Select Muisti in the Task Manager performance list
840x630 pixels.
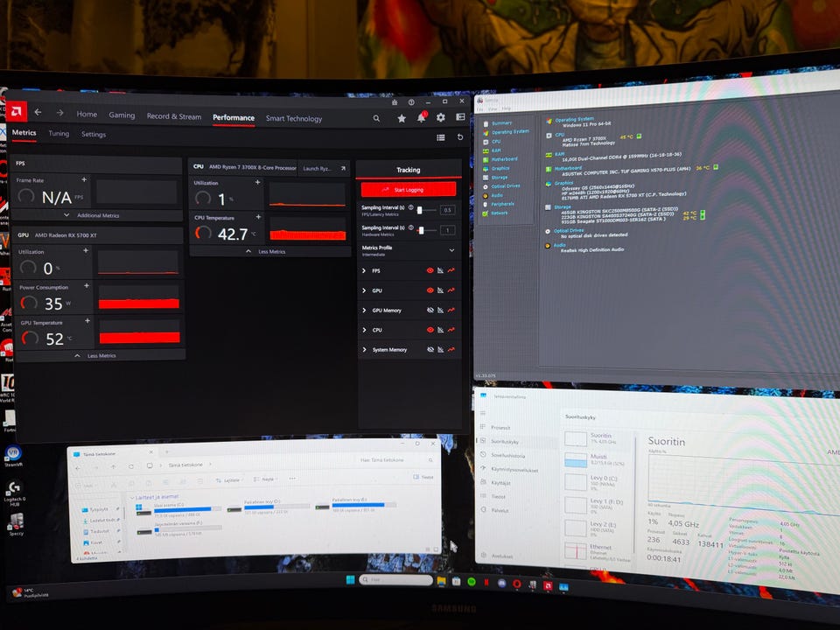597,459
